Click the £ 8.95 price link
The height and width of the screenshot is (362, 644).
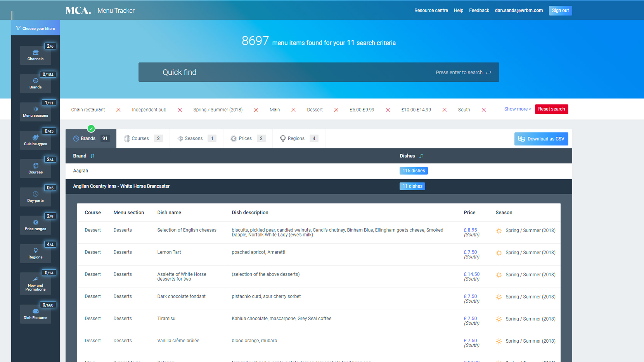471,230
